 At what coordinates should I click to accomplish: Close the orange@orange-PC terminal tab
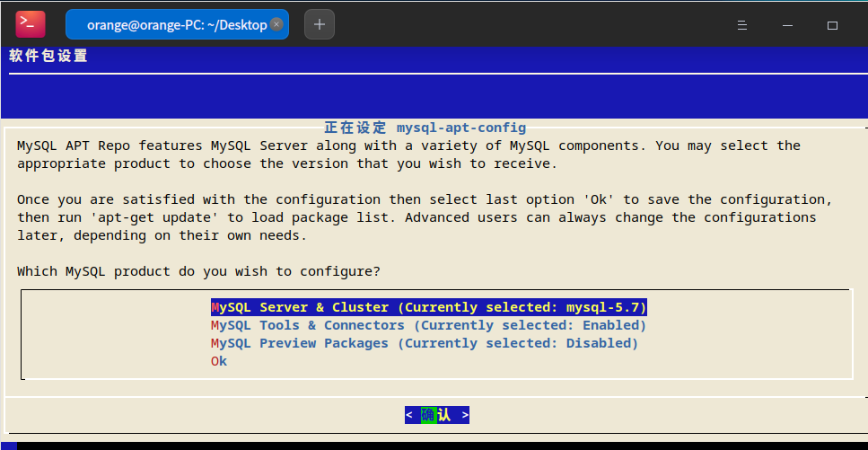click(276, 24)
